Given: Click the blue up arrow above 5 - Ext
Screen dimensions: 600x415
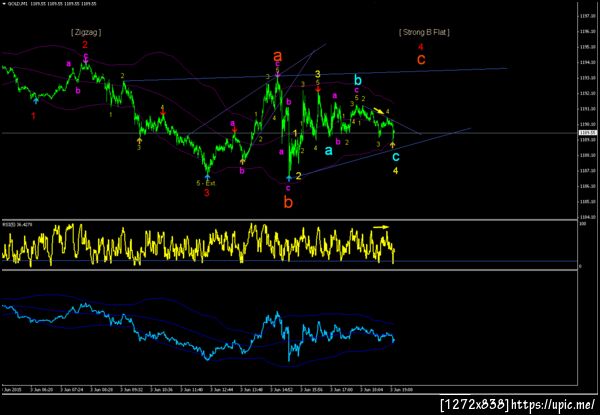Looking at the screenshot, I should (x=207, y=177).
